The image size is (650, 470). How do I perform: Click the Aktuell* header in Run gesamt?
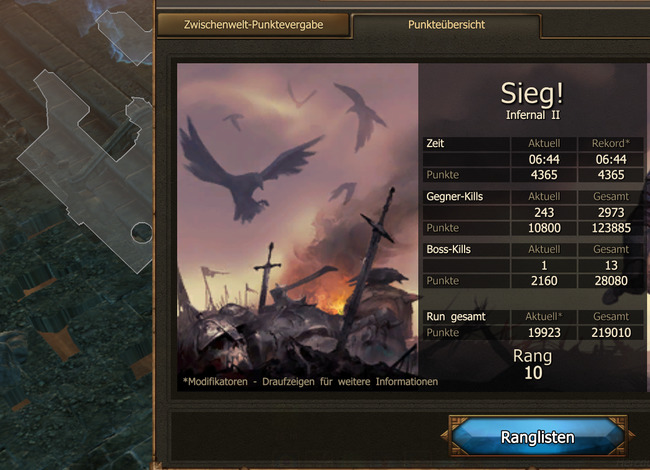pos(544,317)
